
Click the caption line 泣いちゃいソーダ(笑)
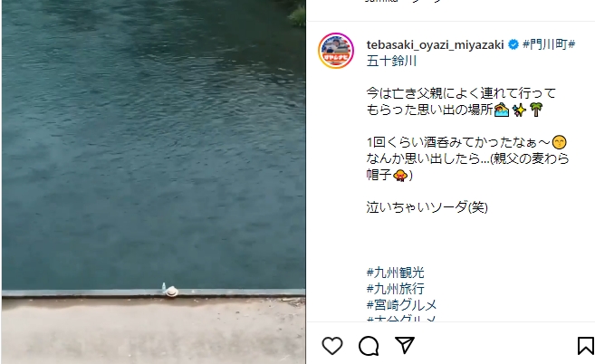427,207
